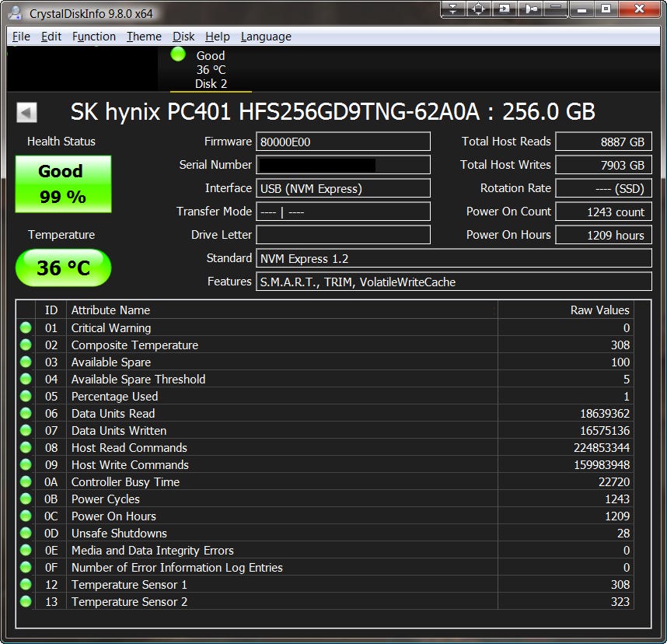Open the File menu
Image resolution: width=667 pixels, height=644 pixels.
21,37
